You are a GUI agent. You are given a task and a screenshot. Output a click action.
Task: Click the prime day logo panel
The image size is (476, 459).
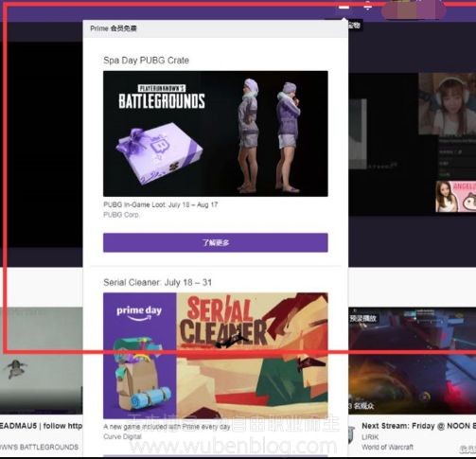tap(140, 355)
